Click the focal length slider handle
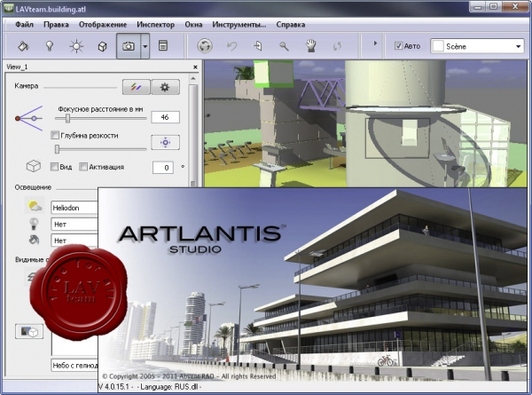This screenshot has height=395, width=532. point(68,118)
